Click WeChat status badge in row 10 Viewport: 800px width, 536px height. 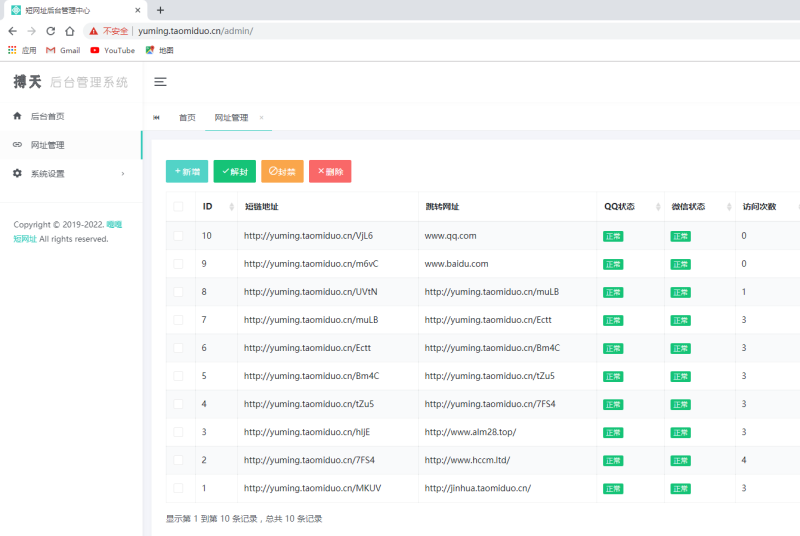681,236
